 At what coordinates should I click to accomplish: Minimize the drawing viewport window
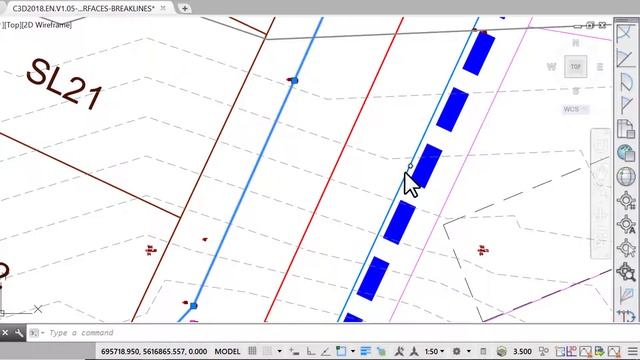click(578, 26)
